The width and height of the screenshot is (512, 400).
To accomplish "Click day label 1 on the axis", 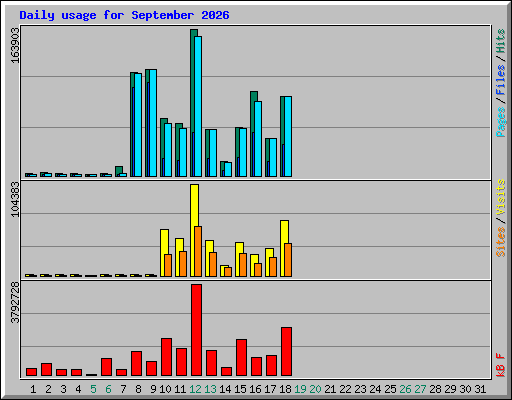I will (x=33, y=389).
